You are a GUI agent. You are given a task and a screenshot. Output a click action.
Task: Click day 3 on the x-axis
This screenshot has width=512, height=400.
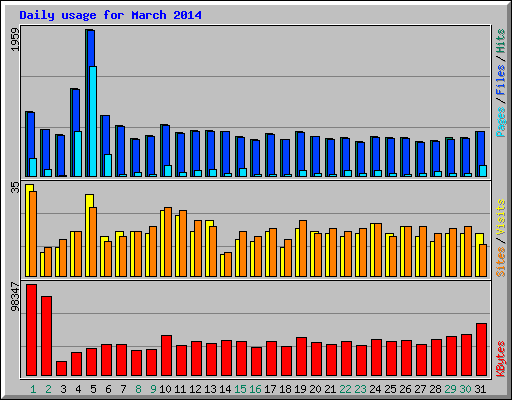[63, 389]
